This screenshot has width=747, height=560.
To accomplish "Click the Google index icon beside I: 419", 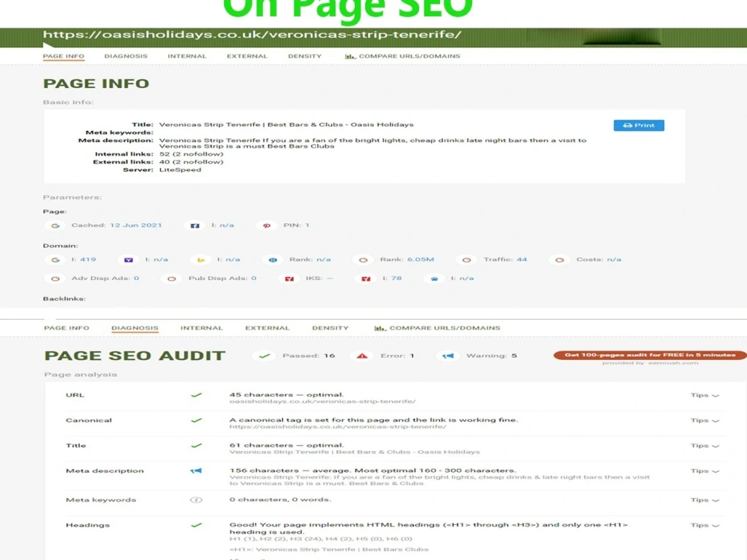I will [55, 260].
